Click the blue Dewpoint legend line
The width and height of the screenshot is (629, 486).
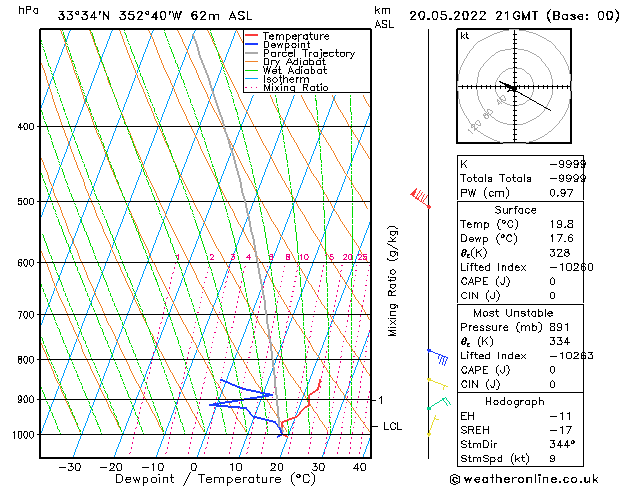click(x=251, y=44)
